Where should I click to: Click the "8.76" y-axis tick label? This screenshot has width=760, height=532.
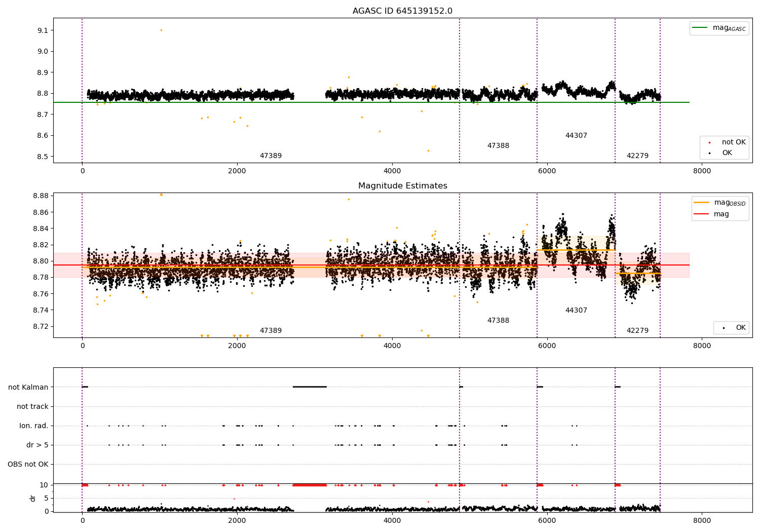(x=41, y=294)
